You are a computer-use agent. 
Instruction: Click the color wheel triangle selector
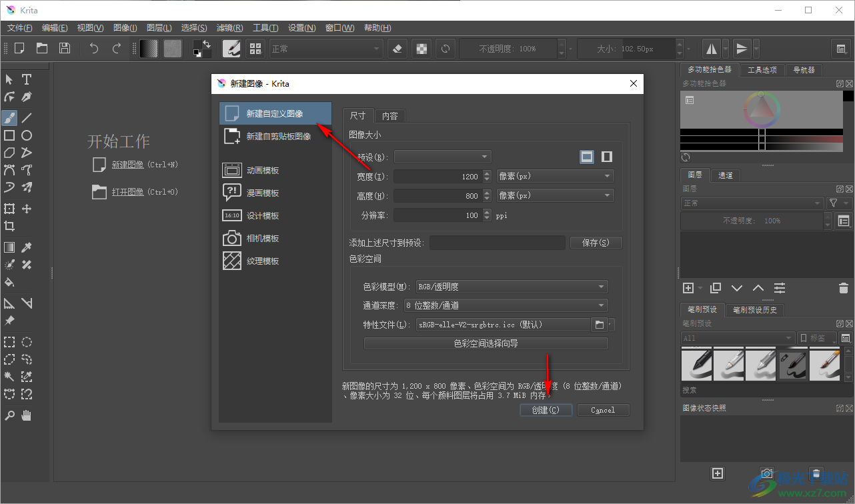[x=761, y=109]
